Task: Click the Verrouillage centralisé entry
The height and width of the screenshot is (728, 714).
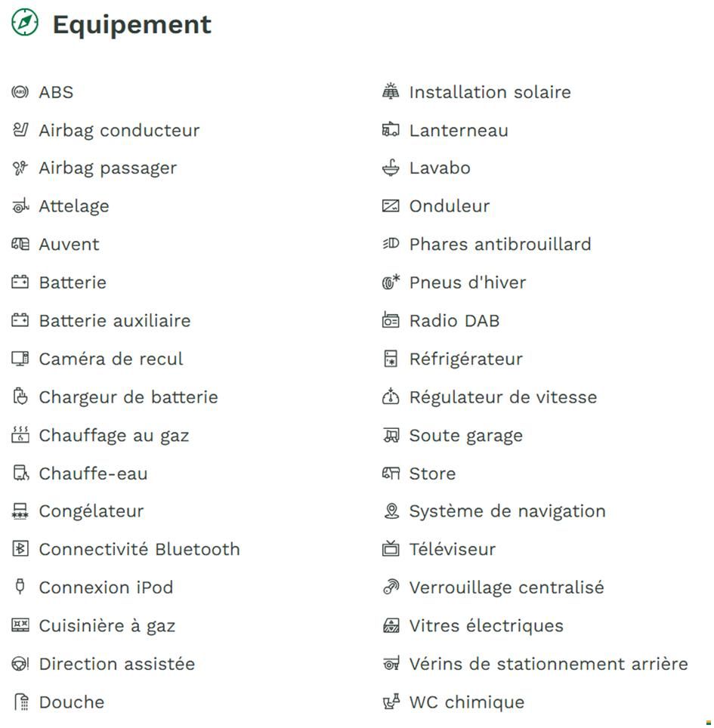Action: click(x=506, y=588)
